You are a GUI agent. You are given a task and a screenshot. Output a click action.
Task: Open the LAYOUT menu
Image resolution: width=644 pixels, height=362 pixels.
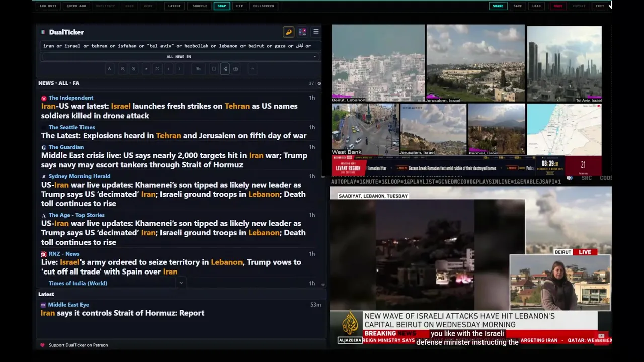click(x=174, y=6)
